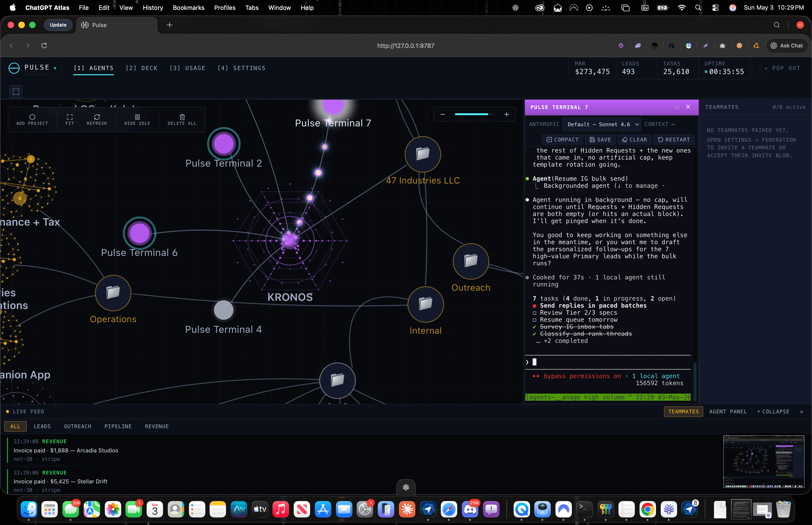
Task: Click the COMPACT terminal button
Action: [562, 139]
